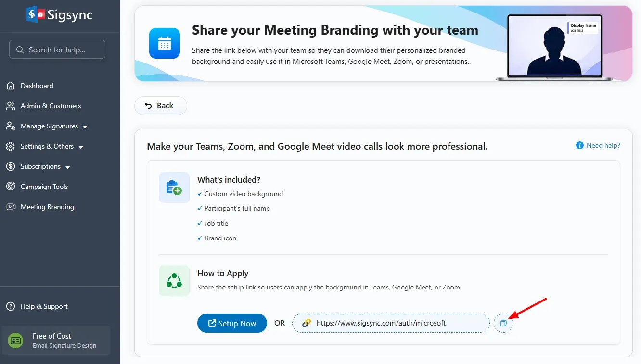Screen dimensions: 641x364
Task: Click the laptop preview thumbnail in the banner
Action: coord(554,47)
